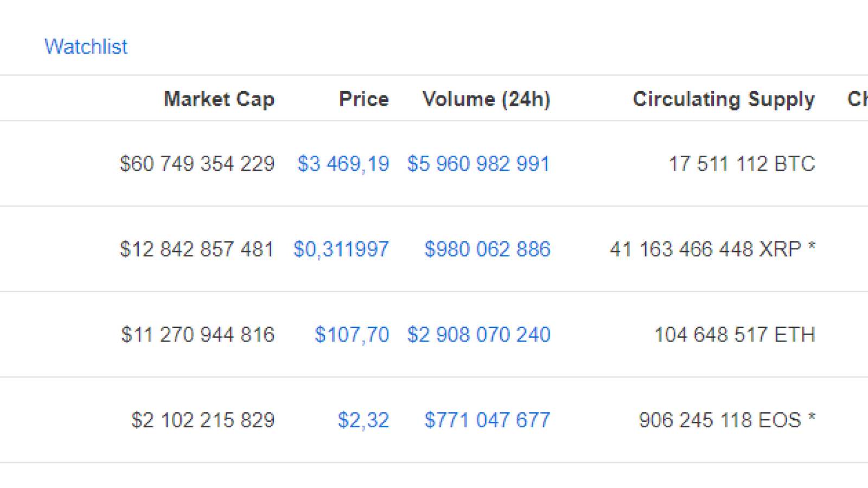Open Bitcoin price $3 469,19 link
This screenshot has width=868, height=488.
(343, 164)
